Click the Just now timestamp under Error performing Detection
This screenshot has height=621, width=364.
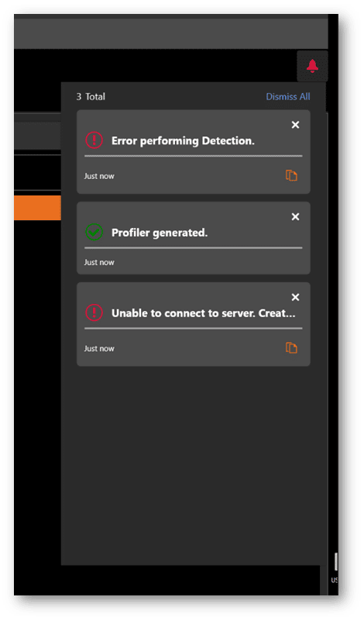pos(99,176)
